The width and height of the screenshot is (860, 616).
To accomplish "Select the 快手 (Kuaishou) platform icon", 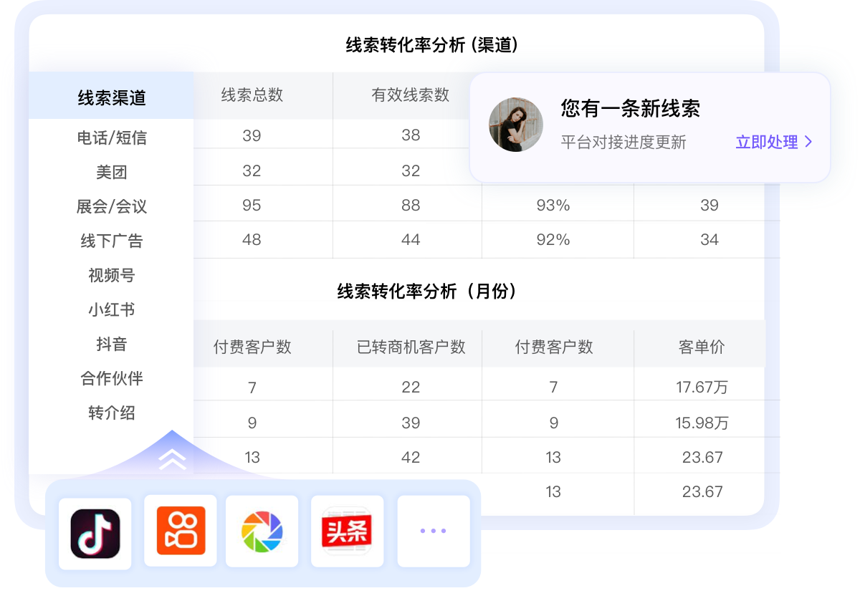I will pos(180,530).
